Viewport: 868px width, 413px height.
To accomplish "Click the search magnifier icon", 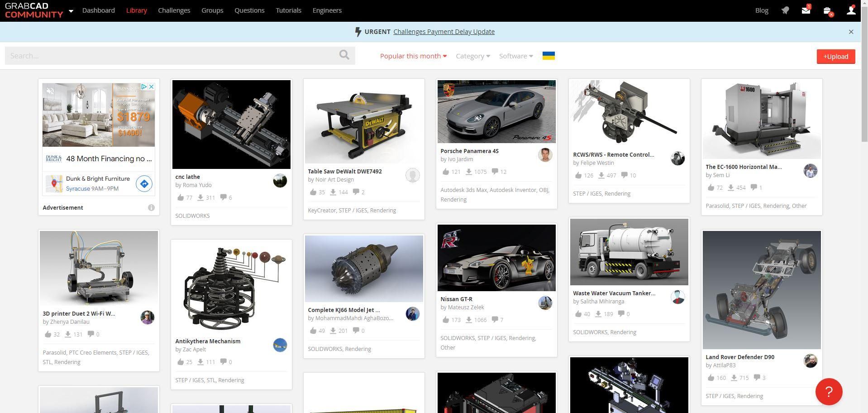I will [x=344, y=55].
